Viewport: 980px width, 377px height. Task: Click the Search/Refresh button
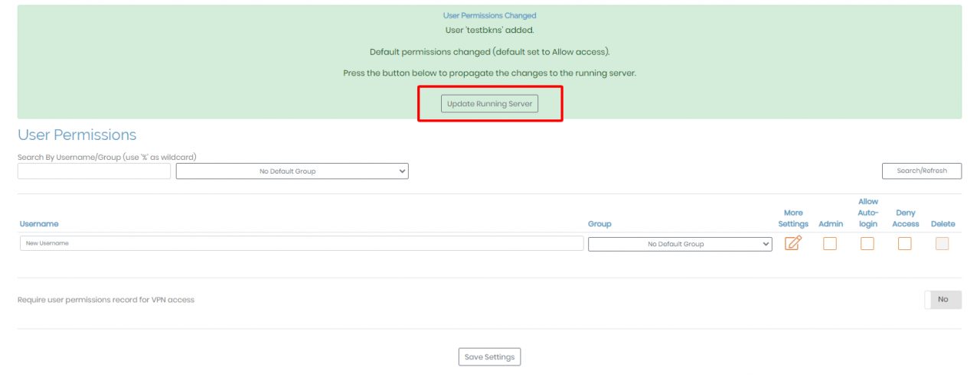(x=922, y=171)
